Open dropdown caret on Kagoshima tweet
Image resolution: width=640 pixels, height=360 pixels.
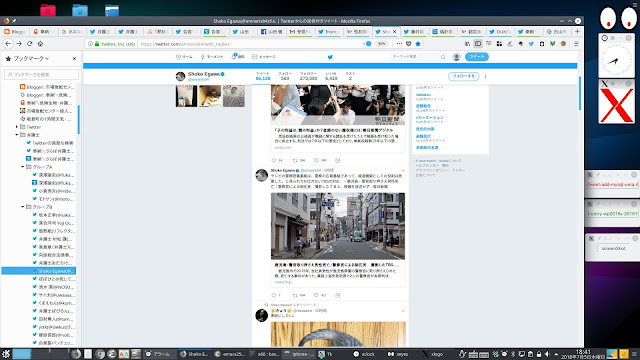point(403,171)
